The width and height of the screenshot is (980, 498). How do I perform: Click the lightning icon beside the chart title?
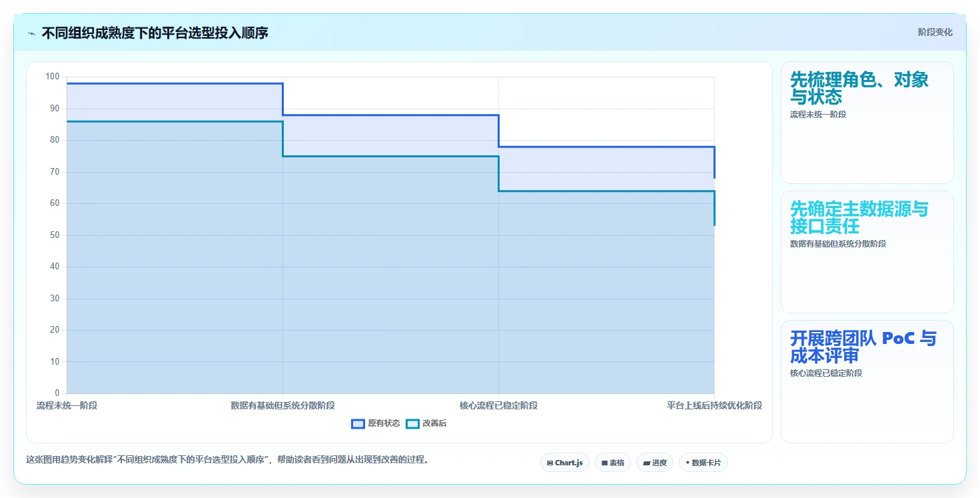[x=31, y=33]
